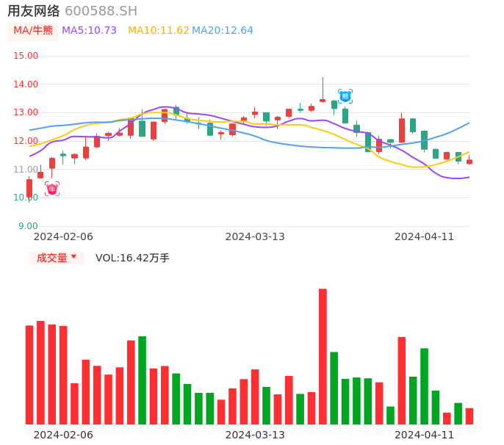Select the MA/牛熊 indicator button

[33, 31]
